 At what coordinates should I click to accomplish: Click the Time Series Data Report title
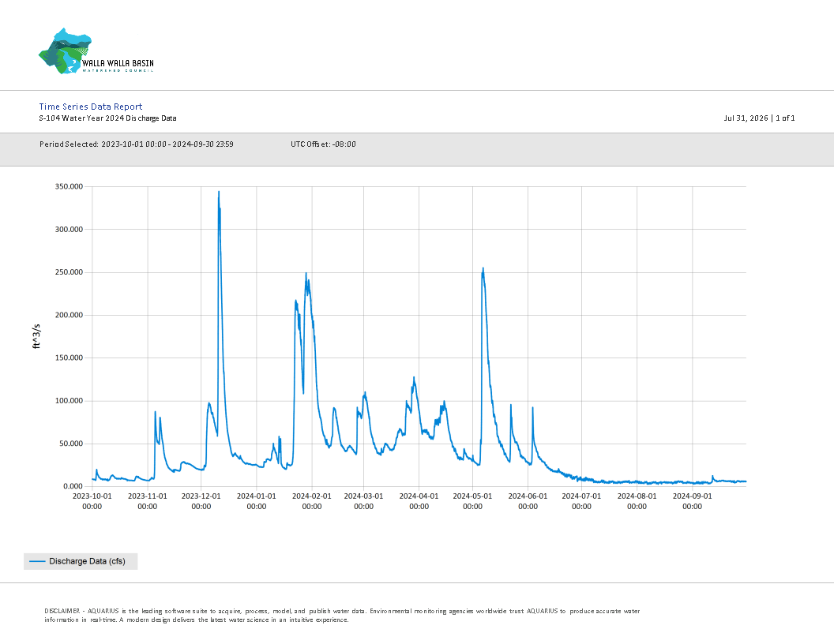(x=90, y=107)
